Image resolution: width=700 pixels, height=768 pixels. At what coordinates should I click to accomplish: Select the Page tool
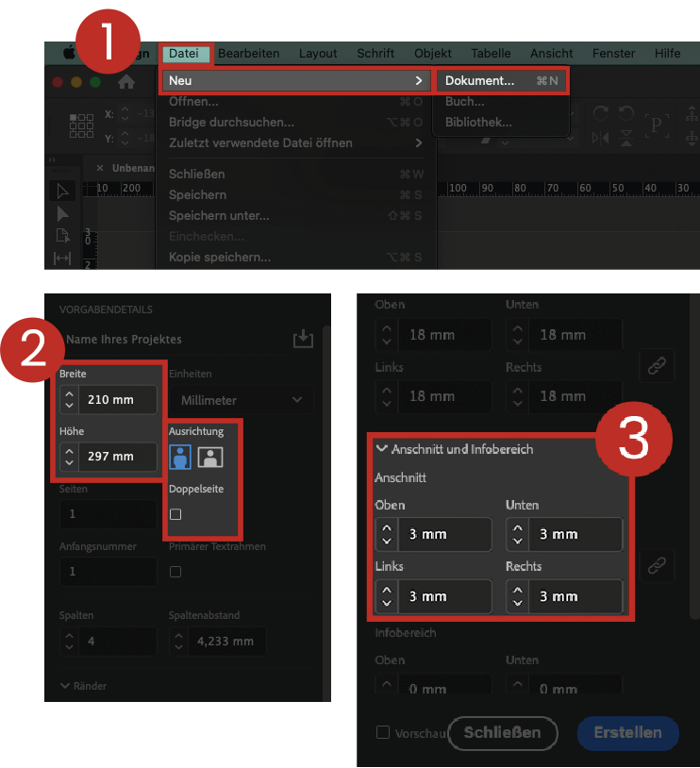coord(62,236)
